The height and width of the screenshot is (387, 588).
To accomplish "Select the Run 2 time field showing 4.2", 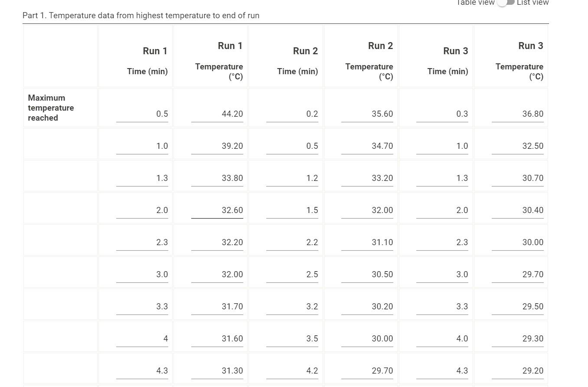I will 292,370.
